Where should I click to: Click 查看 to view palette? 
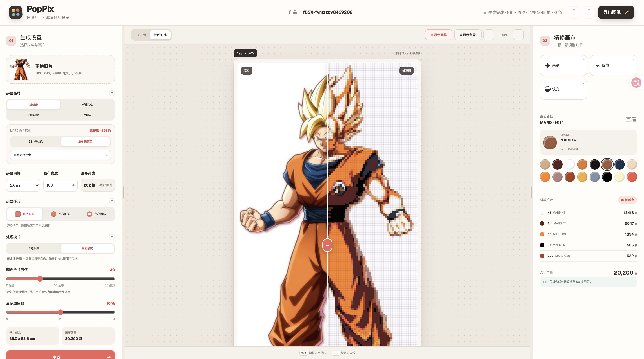coord(631,120)
